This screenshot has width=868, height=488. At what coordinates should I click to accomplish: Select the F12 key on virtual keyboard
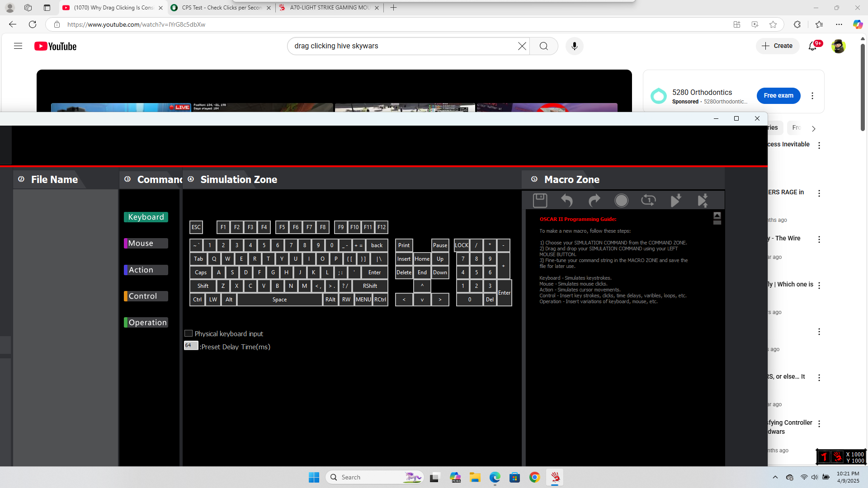[382, 227]
